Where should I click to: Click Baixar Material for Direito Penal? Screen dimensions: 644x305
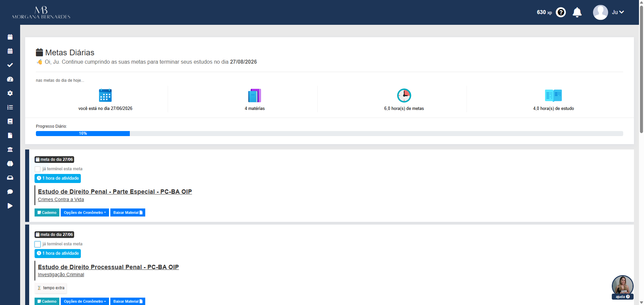point(128,212)
